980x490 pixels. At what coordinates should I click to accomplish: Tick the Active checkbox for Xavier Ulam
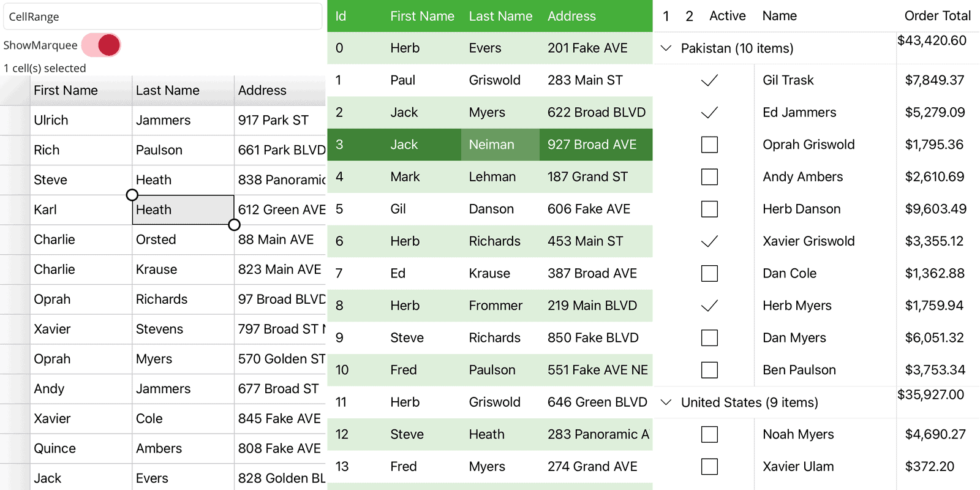tap(709, 467)
